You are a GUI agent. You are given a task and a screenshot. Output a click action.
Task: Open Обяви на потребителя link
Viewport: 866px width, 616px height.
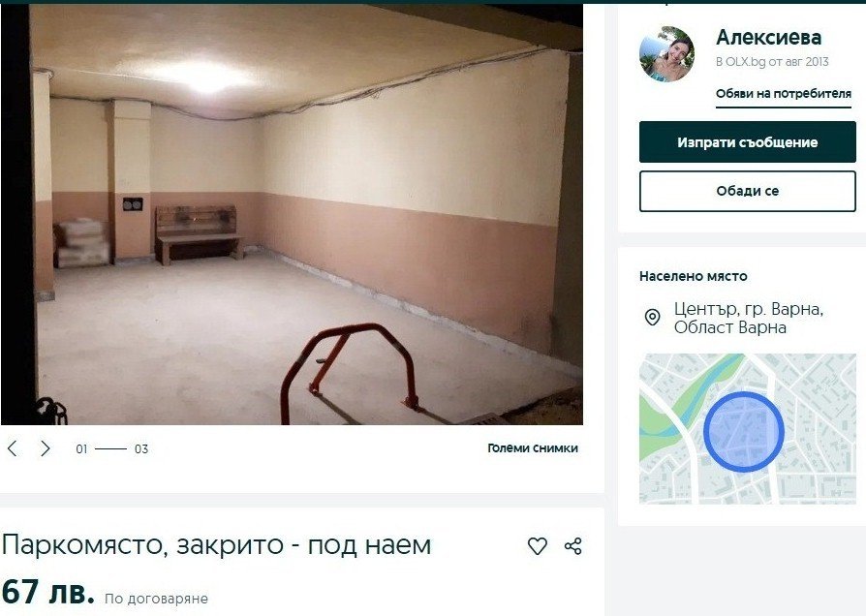783,94
